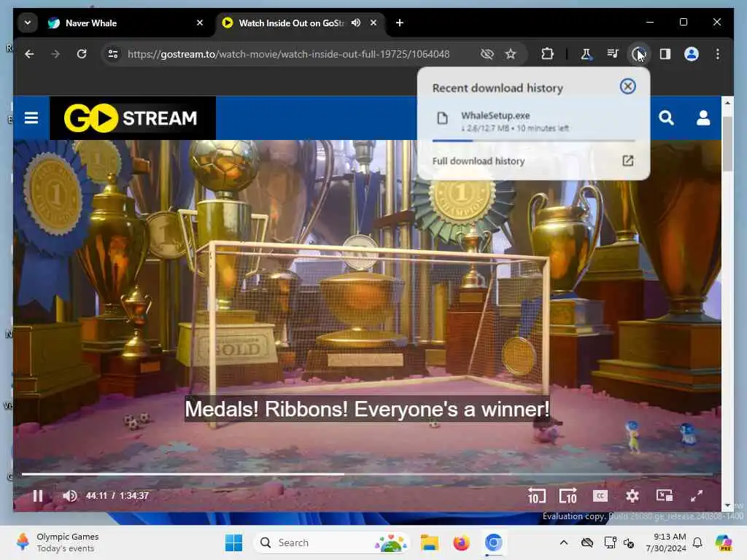The image size is (747, 560).
Task: Open Full download history link
Action: point(479,161)
